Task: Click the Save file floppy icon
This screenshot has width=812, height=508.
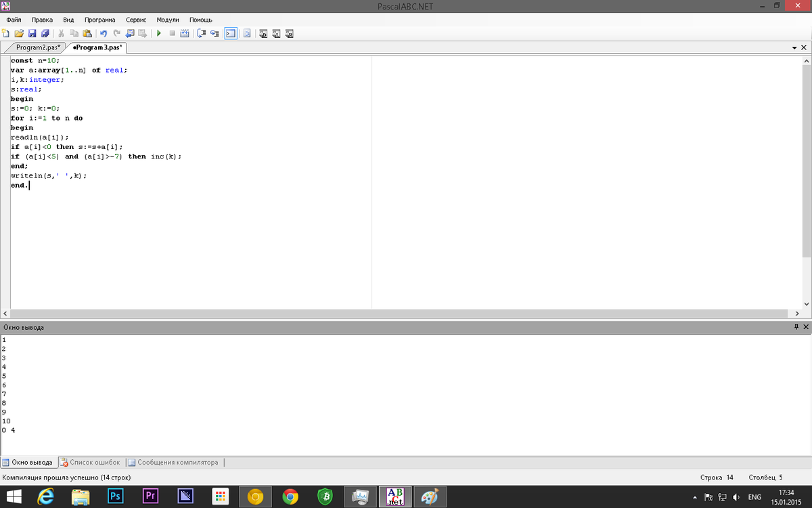Action: pos(32,33)
